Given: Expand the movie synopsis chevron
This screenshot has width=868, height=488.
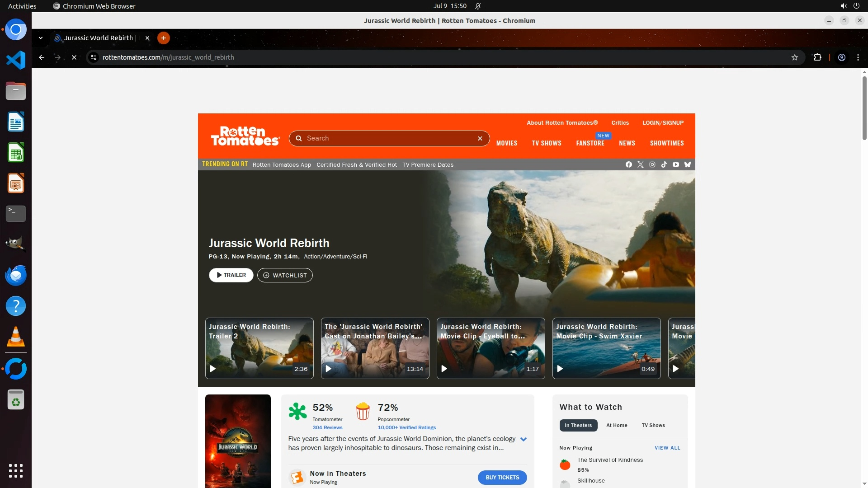Looking at the screenshot, I should tap(523, 439).
